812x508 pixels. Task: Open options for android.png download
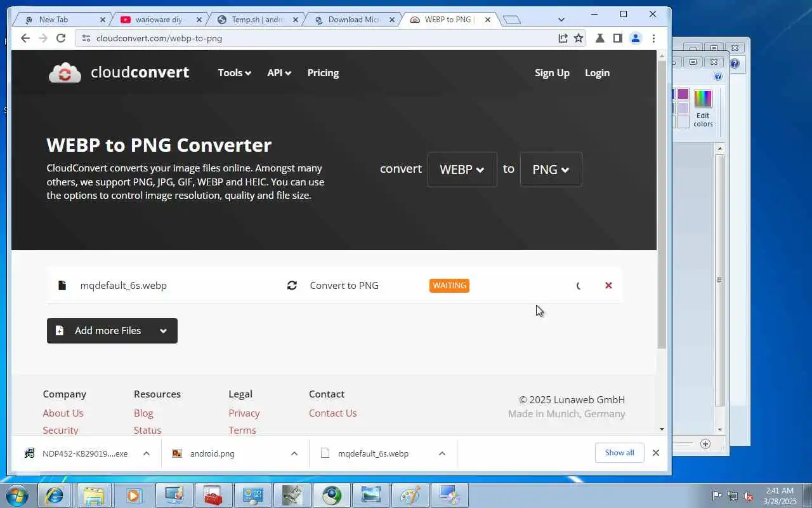294,453
